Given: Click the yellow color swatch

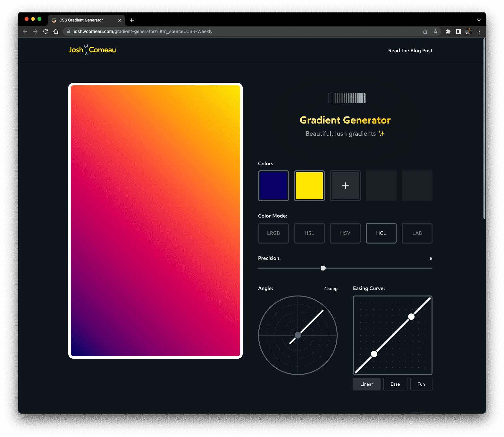Looking at the screenshot, I should click(309, 186).
